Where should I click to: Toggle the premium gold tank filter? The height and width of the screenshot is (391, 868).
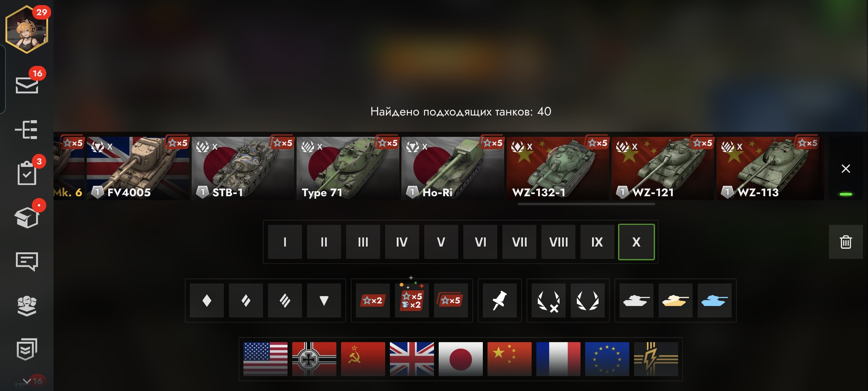point(675,300)
